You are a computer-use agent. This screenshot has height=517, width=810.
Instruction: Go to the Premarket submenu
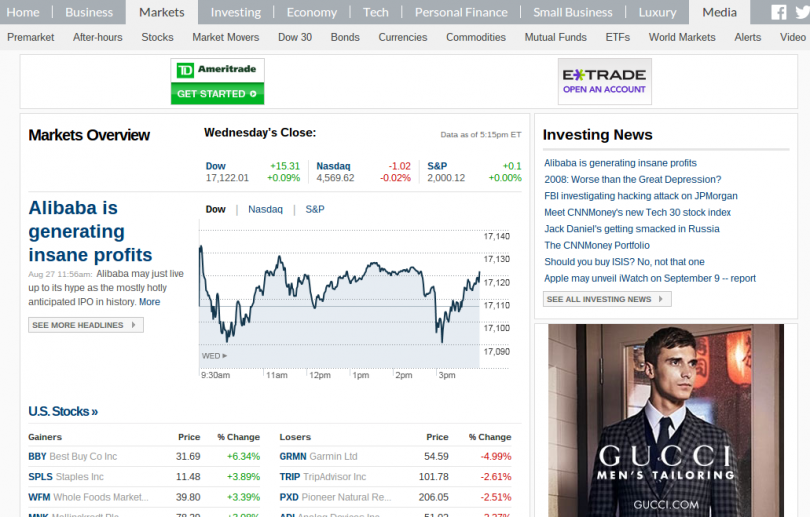tap(30, 37)
